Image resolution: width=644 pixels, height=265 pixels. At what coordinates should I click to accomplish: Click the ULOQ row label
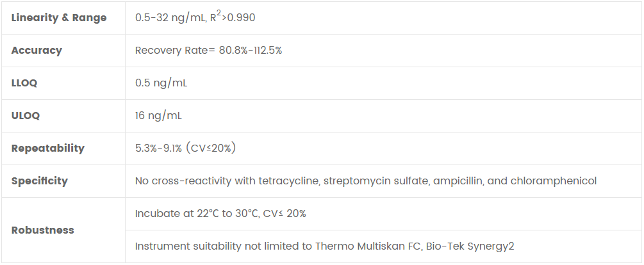point(26,116)
